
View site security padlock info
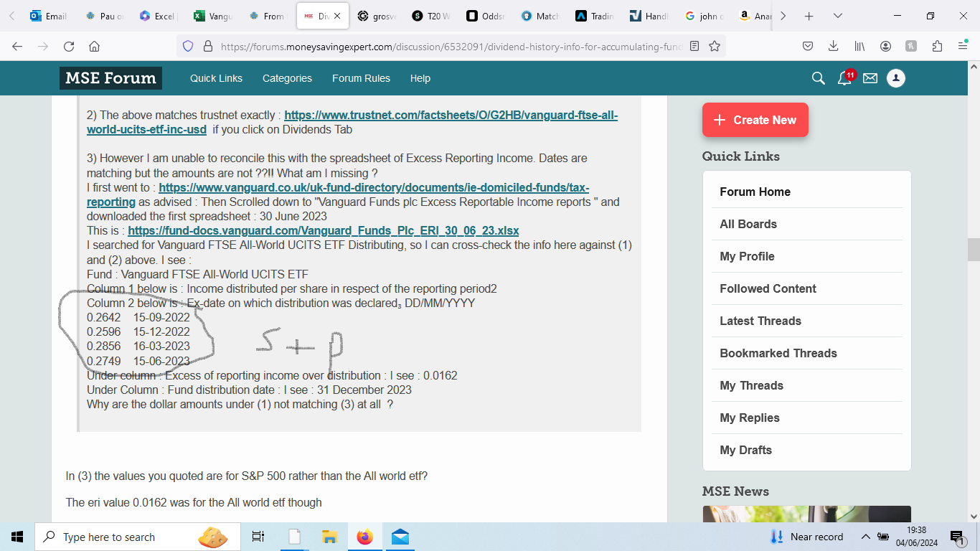pyautogui.click(x=208, y=47)
